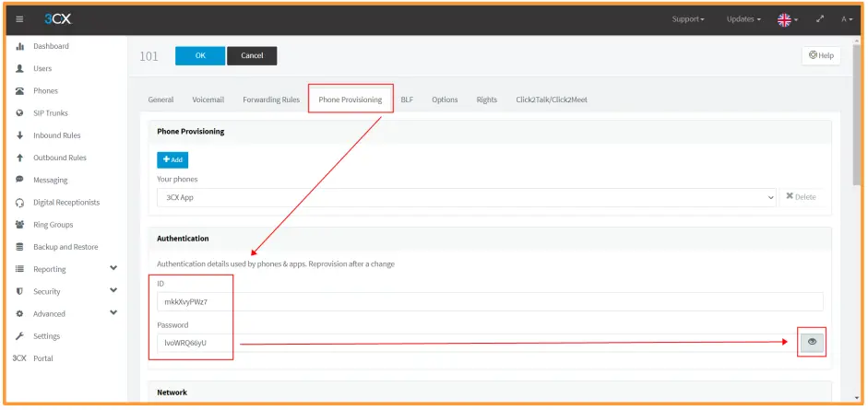868x410 pixels.
Task: Expand the Reporting submenu chevron
Action: click(113, 268)
